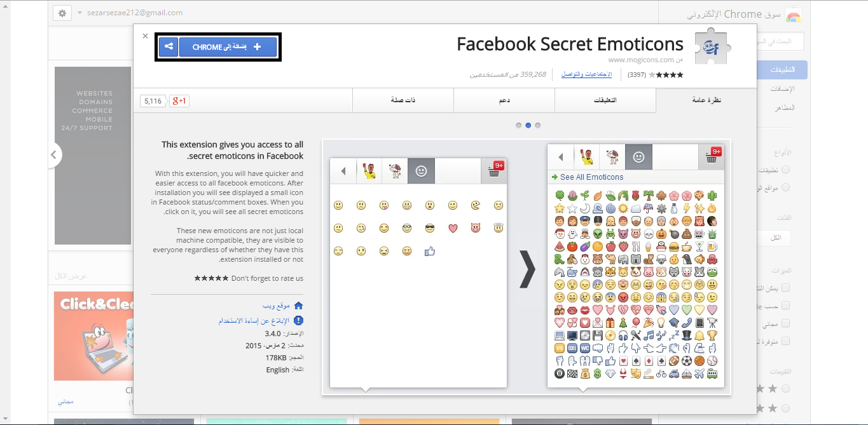Image resolution: width=868 pixels, height=425 pixels.
Task: Open the الاجتماعات والتواصل category link
Action: [586, 74]
